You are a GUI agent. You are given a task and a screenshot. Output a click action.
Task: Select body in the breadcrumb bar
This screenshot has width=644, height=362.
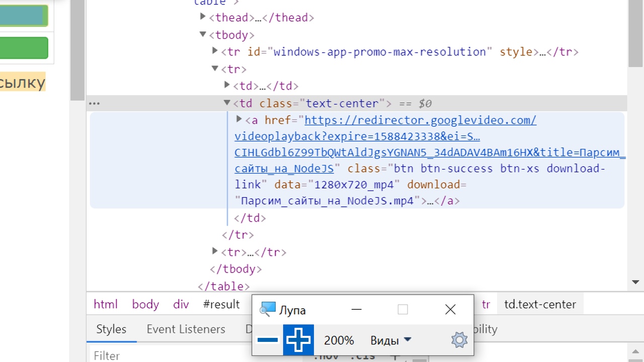pyautogui.click(x=145, y=304)
